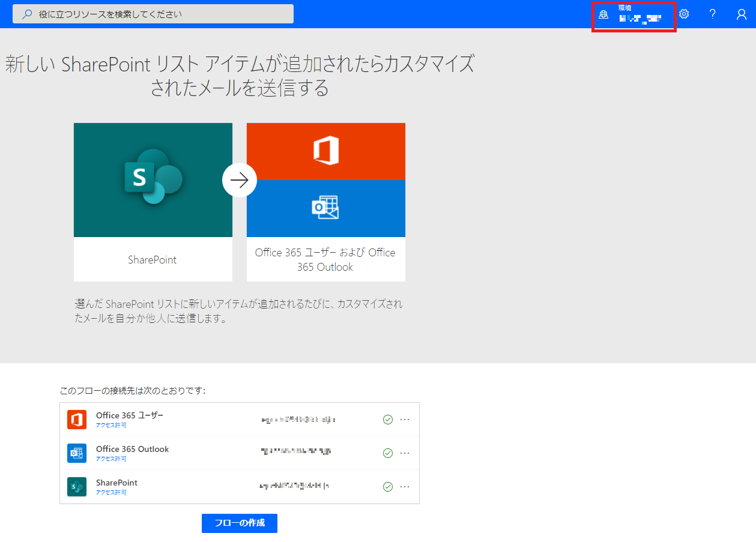The height and width of the screenshot is (542, 756).
Task: Click the SharePoint connection icon
Action: click(77, 487)
